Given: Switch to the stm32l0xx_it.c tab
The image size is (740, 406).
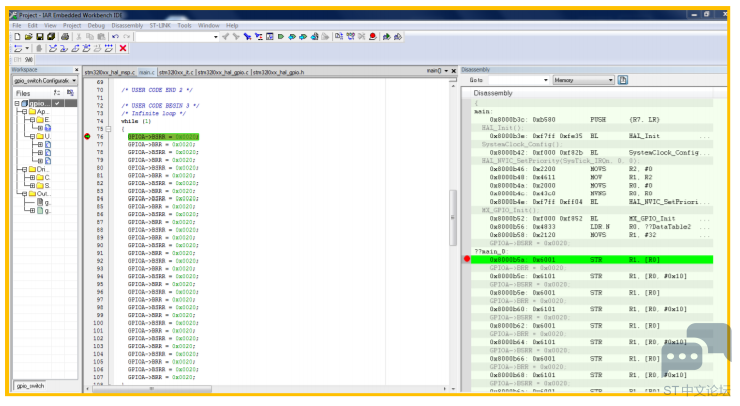Looking at the screenshot, I should click(176, 72).
